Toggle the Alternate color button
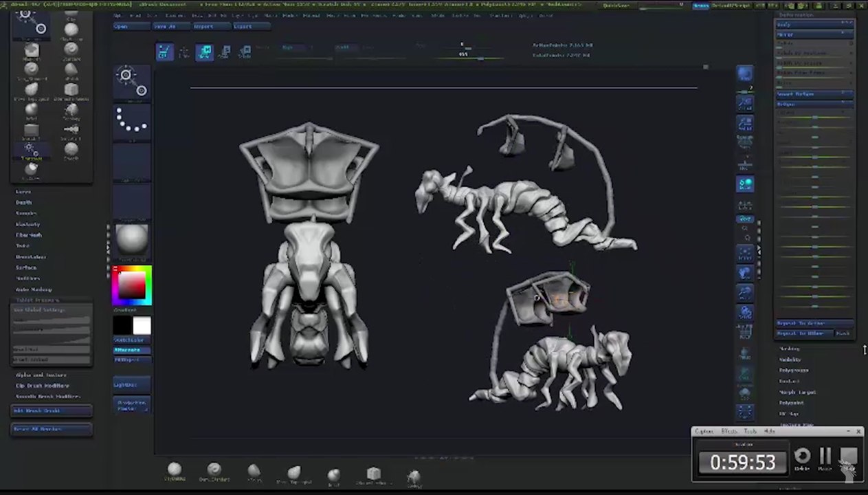 click(x=132, y=350)
